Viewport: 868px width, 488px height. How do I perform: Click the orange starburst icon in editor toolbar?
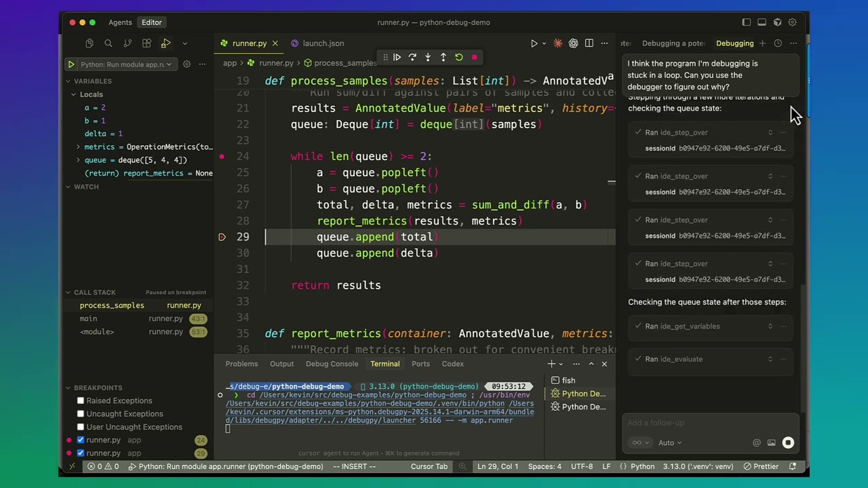(x=557, y=43)
